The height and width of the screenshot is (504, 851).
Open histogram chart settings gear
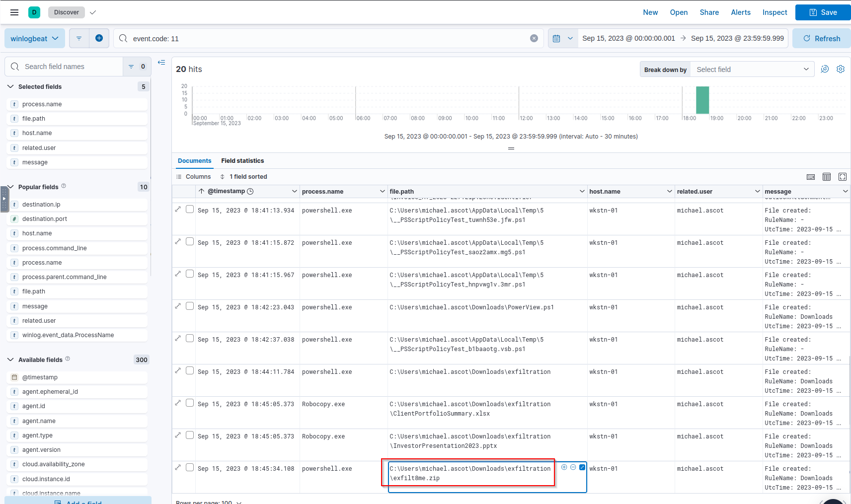(841, 70)
